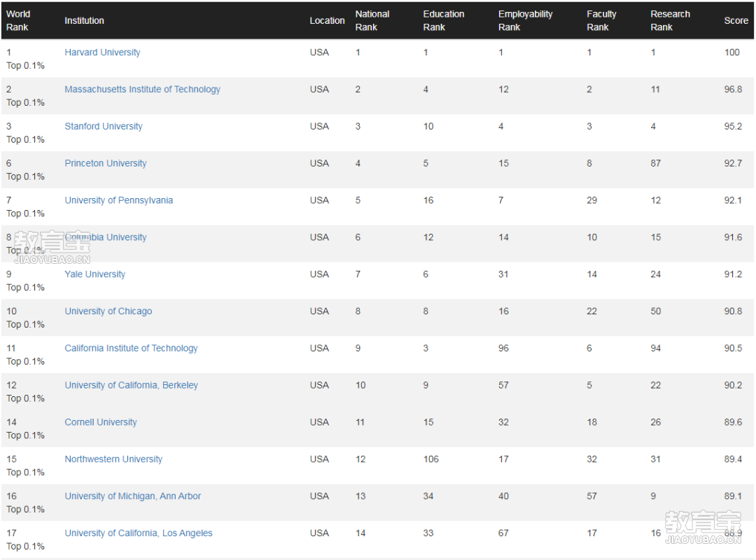
Task: Select University of Pennsylvania's faculty rank 29
Action: 591,200
